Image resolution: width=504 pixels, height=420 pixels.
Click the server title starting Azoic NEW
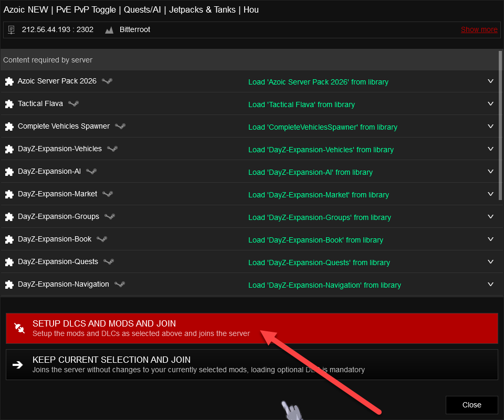click(x=131, y=10)
